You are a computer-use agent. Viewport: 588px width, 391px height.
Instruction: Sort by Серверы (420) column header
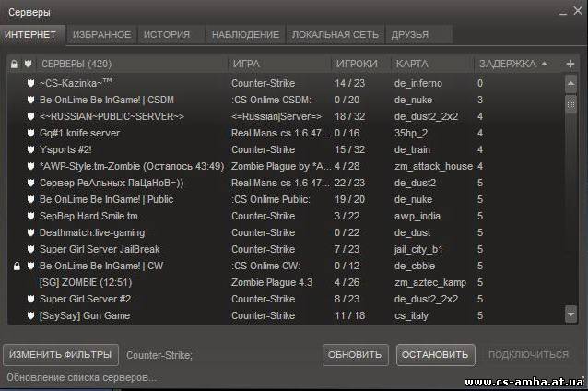[x=132, y=64]
